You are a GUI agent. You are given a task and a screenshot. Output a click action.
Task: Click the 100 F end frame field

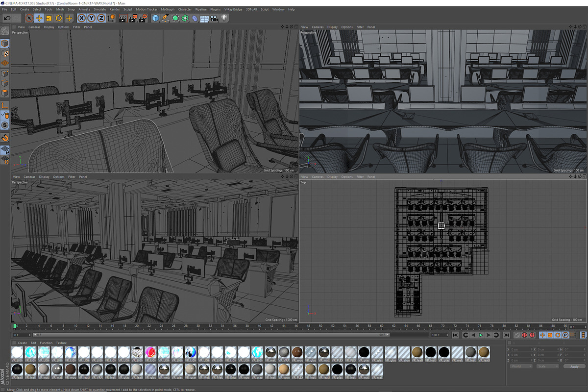(440, 335)
